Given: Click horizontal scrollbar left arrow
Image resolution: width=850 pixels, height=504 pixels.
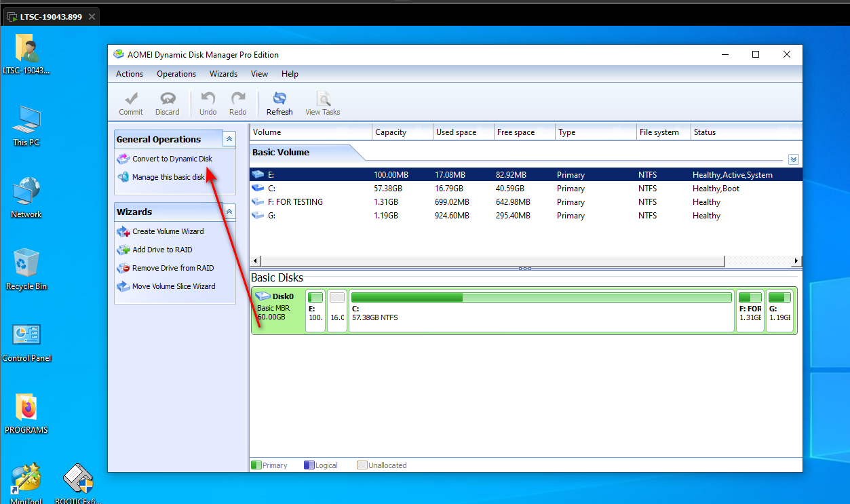Looking at the screenshot, I should click(256, 261).
